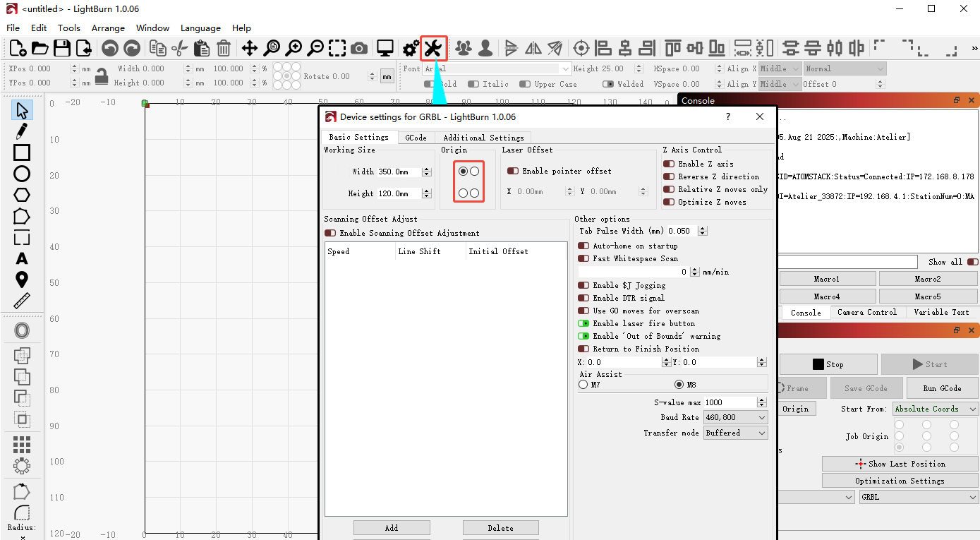
Task: Select the Measure ruler tool
Action: pyautogui.click(x=22, y=301)
